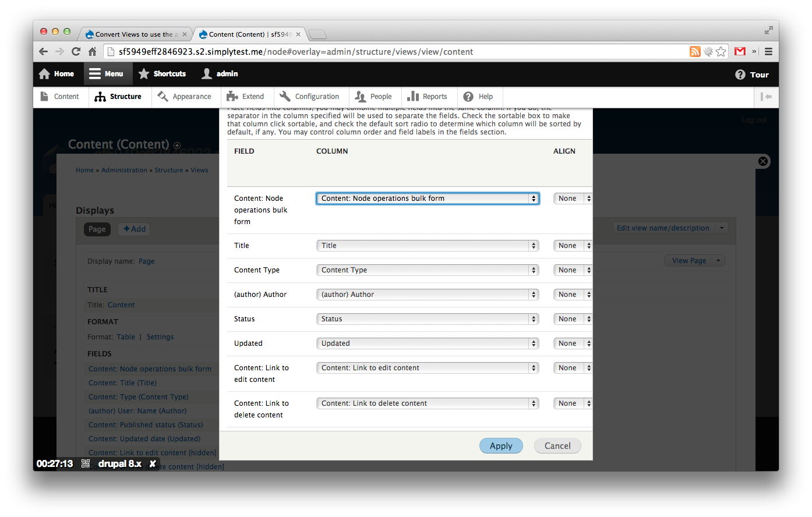812x517 pixels.
Task: Open Reports admin section
Action: (x=427, y=97)
